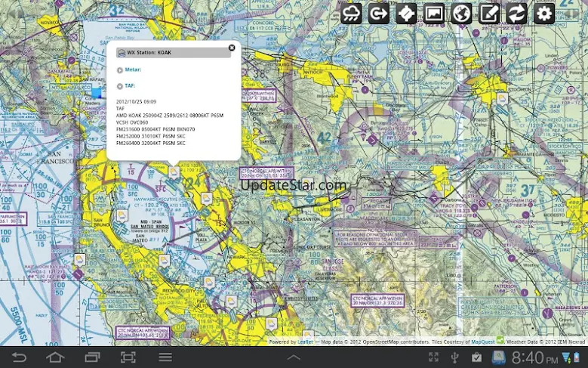Collapse the TAF section
This screenshot has height=368, width=588.
click(x=120, y=86)
